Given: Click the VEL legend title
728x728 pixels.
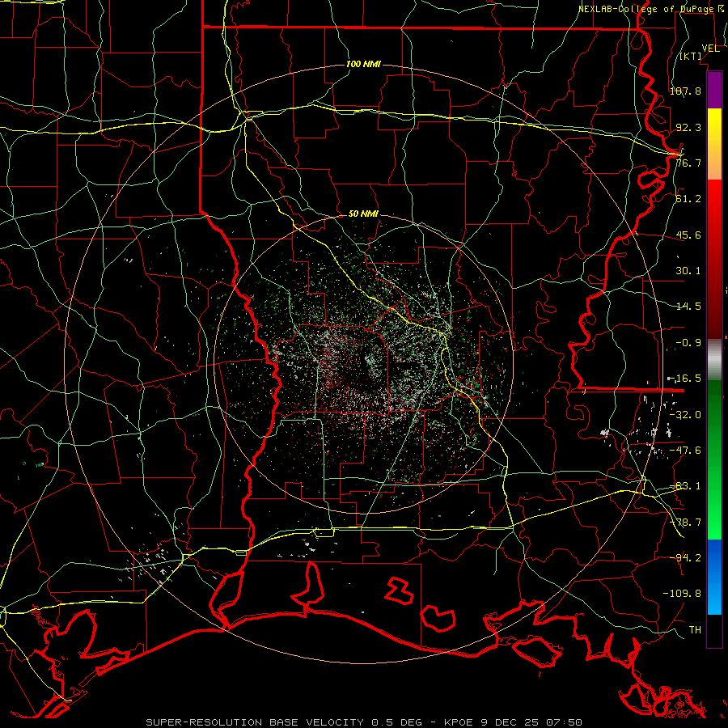Looking at the screenshot, I should pos(710,49).
